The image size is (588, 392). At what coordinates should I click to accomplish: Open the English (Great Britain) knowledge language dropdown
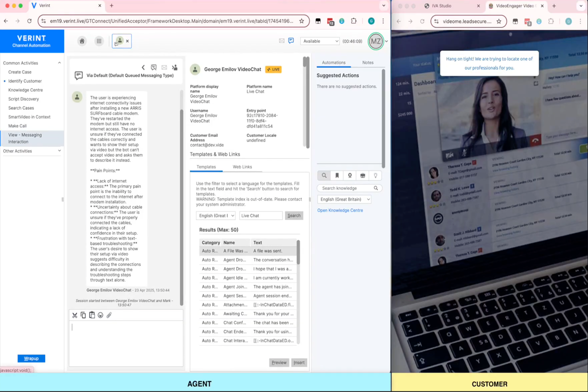coord(344,199)
